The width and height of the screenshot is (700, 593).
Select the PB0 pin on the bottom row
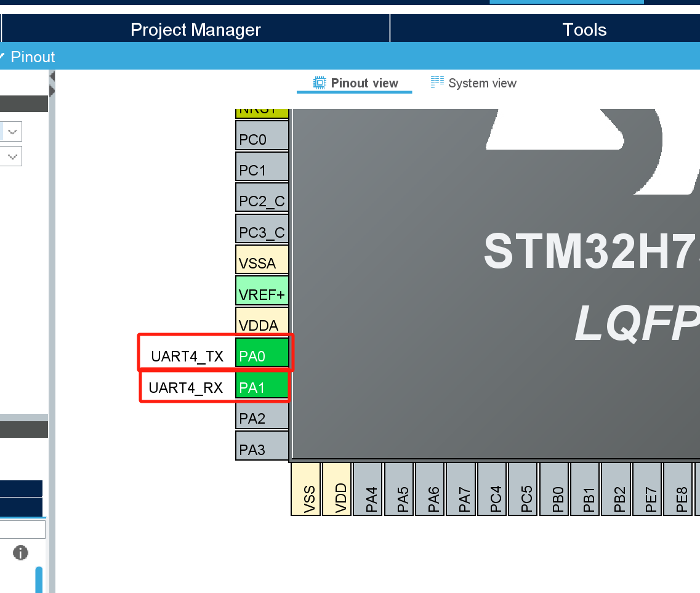tap(554, 490)
